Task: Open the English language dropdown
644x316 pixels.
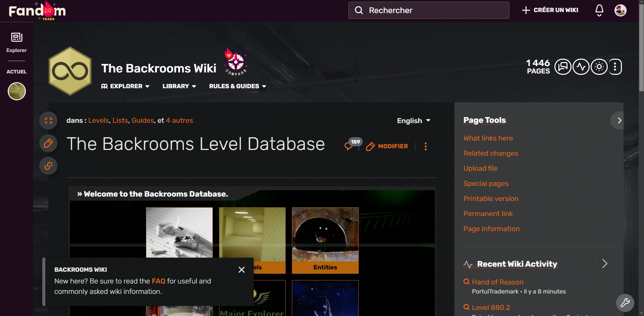Action: tap(413, 120)
